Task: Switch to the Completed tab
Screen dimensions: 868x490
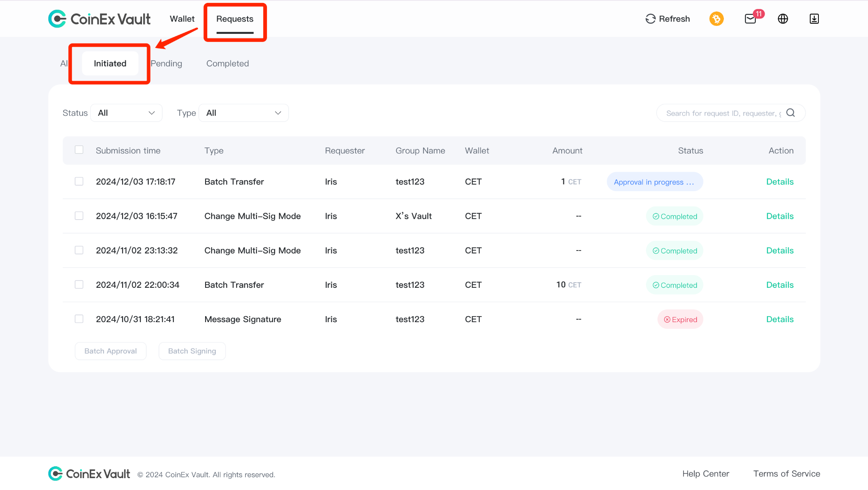Action: [228, 64]
